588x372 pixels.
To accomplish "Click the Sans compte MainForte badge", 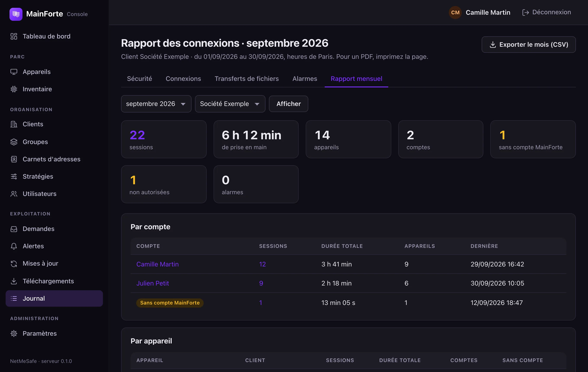I will pos(170,303).
